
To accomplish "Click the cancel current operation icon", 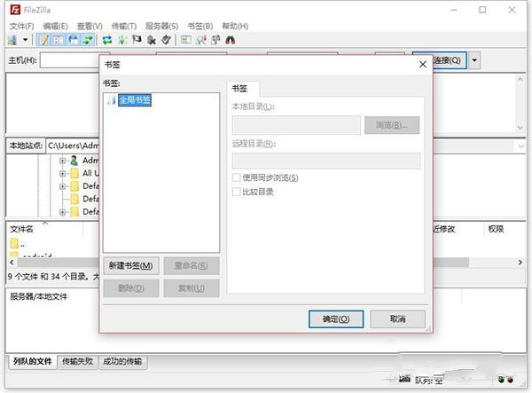I will point(137,40).
